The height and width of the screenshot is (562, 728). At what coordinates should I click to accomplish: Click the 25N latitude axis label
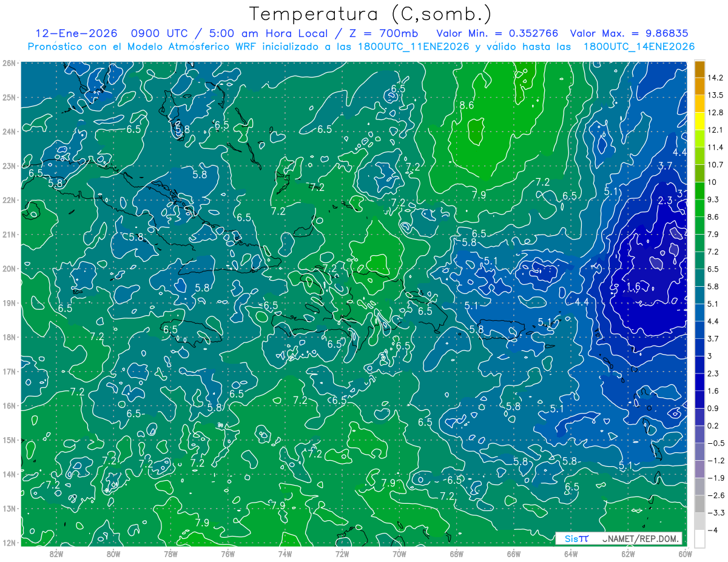10,97
